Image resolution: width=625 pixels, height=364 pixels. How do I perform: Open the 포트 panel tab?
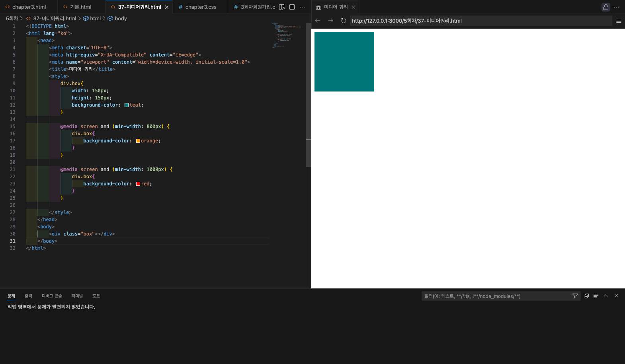pyautogui.click(x=96, y=296)
